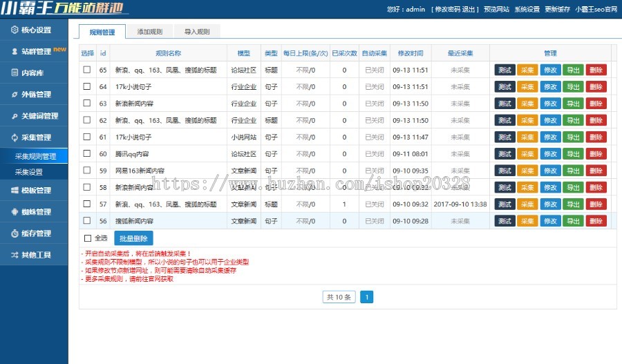Click 修改 button for rule 63
622x364 pixels.
[x=550, y=104]
